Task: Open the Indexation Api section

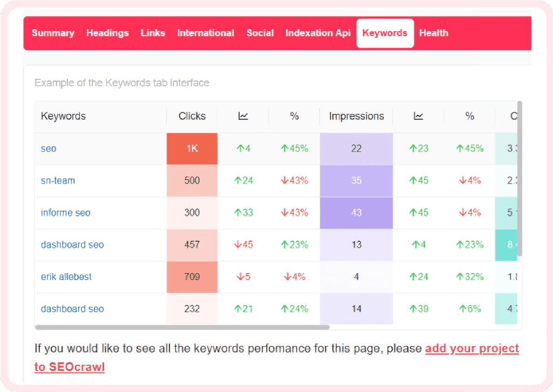Action: 318,33
